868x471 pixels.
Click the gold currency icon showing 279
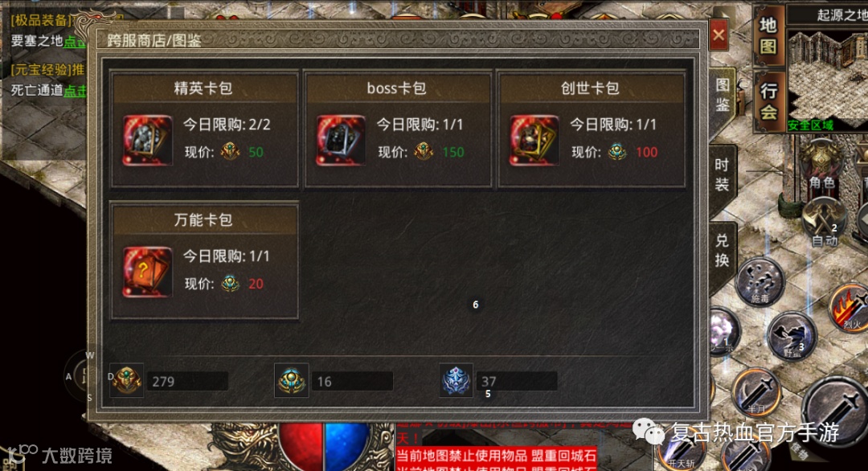click(x=127, y=380)
